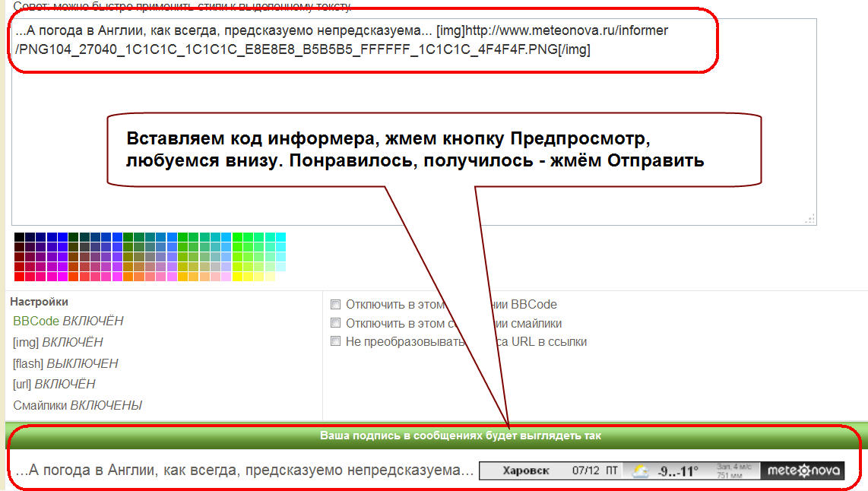Click the resize grip of the signature text area
868x491 pixels.
[810, 219]
